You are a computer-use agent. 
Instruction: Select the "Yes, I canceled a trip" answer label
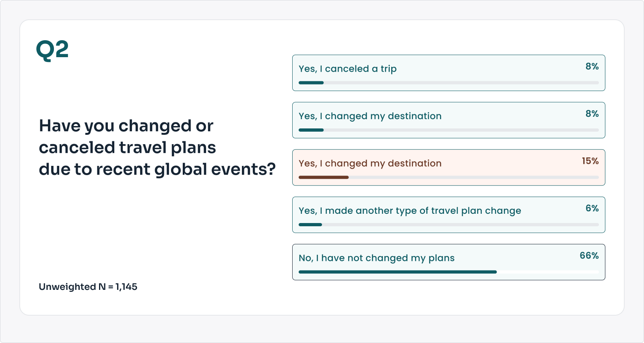point(347,69)
